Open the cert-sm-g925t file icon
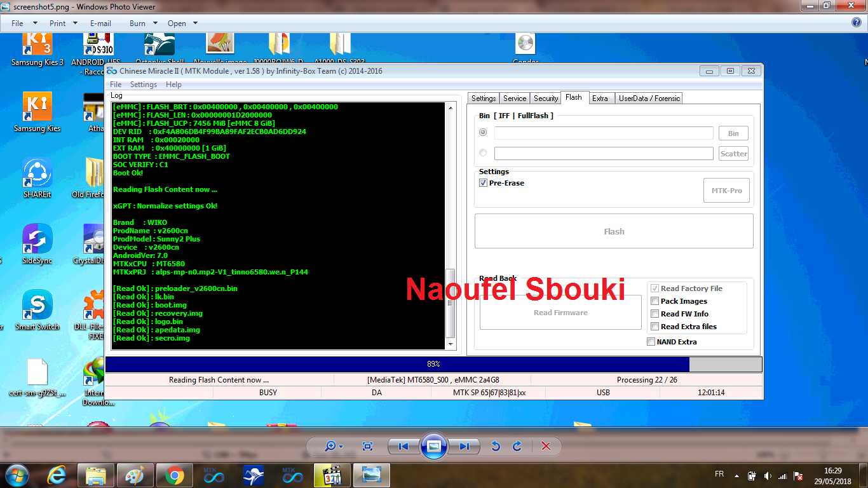 [37, 377]
